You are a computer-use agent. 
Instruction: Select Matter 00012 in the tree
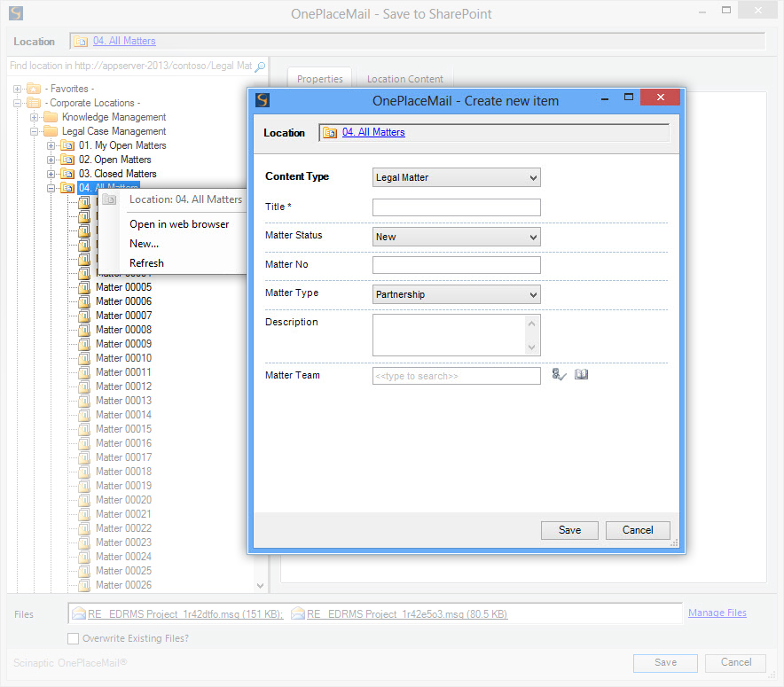click(x=123, y=386)
